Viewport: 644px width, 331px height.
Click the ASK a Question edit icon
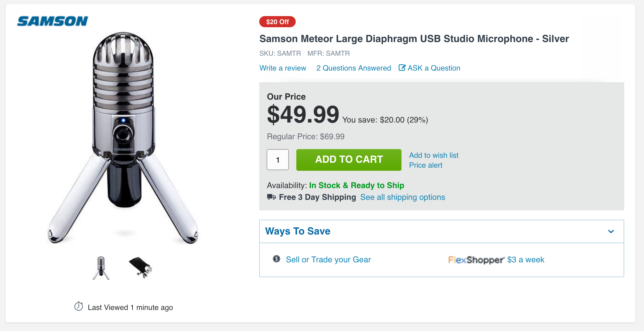pos(402,68)
